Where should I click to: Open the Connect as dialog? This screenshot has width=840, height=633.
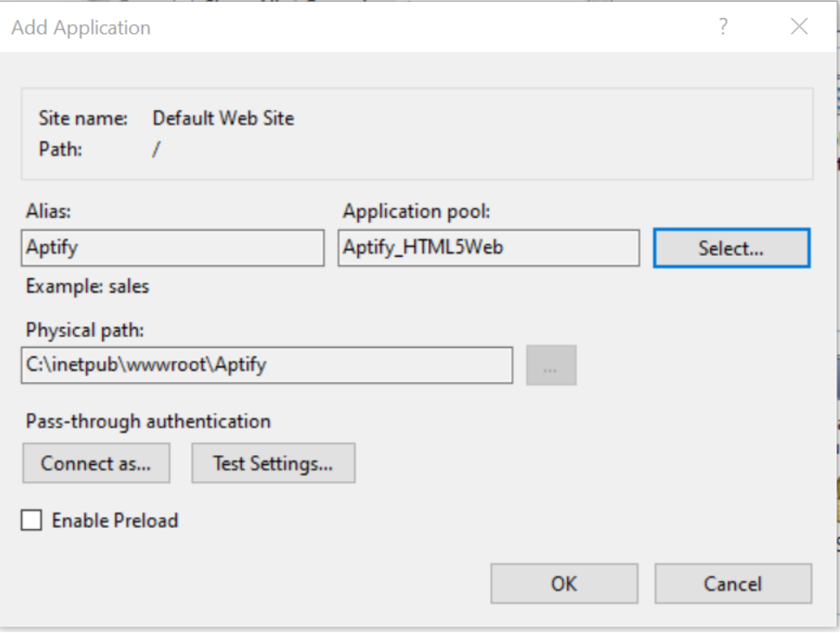(96, 463)
